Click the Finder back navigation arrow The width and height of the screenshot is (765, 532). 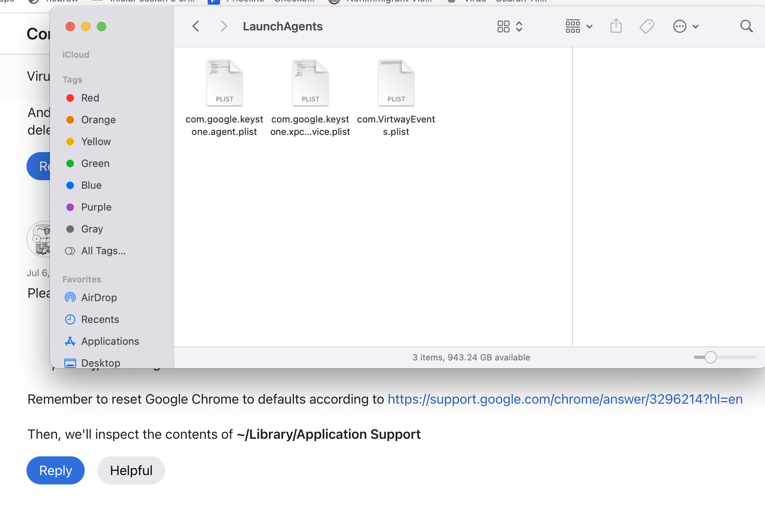click(x=196, y=27)
